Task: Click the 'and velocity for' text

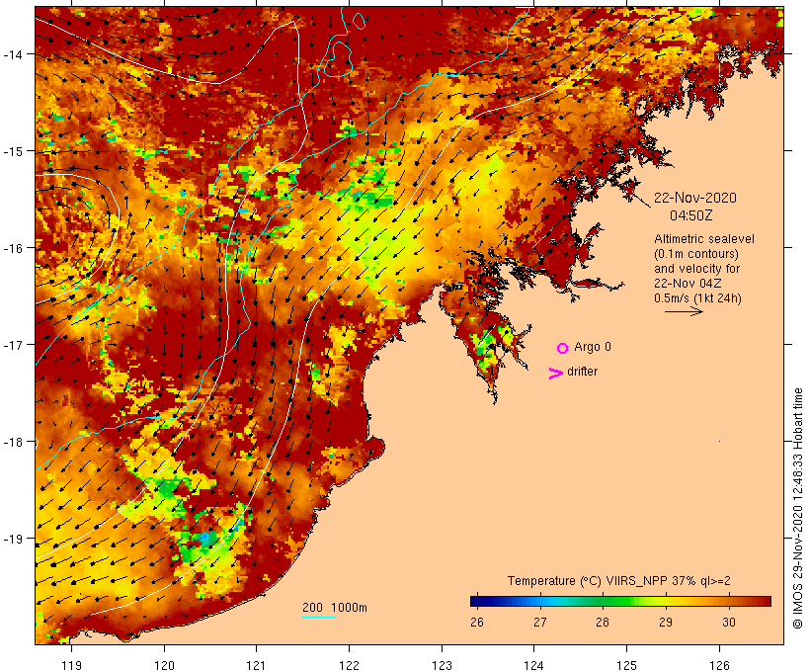Action: click(696, 268)
